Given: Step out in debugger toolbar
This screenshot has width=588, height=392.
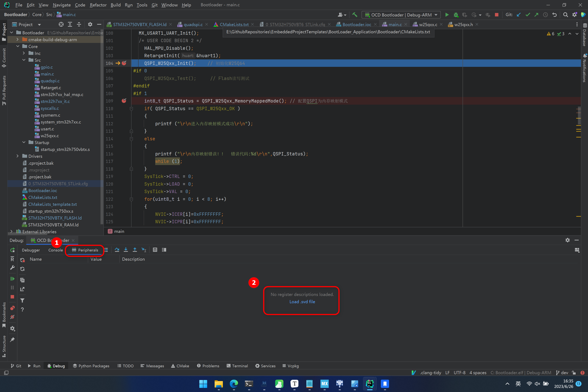Looking at the screenshot, I should [135, 250].
